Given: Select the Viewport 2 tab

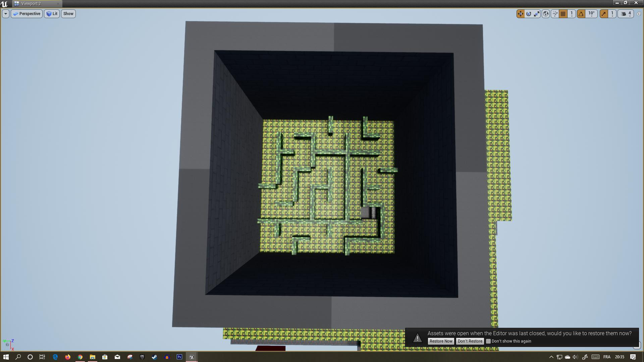Looking at the screenshot, I should [x=31, y=4].
